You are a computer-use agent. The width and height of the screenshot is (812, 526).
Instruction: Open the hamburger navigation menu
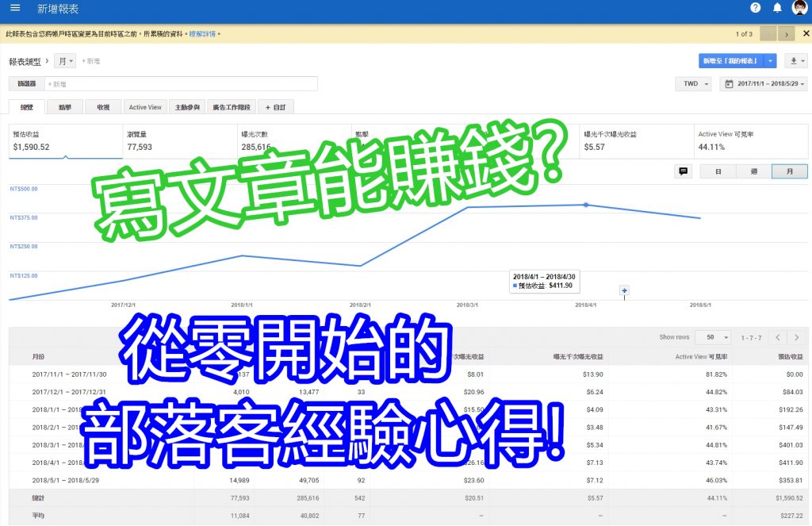(15, 8)
